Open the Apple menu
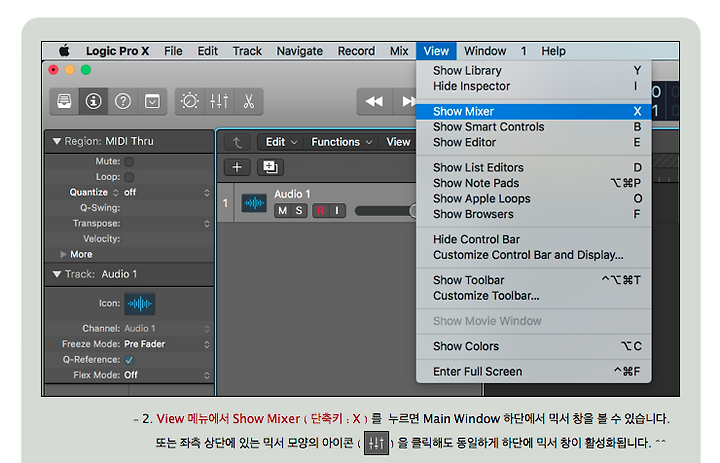Viewport: 720px width, 463px height. point(64,51)
